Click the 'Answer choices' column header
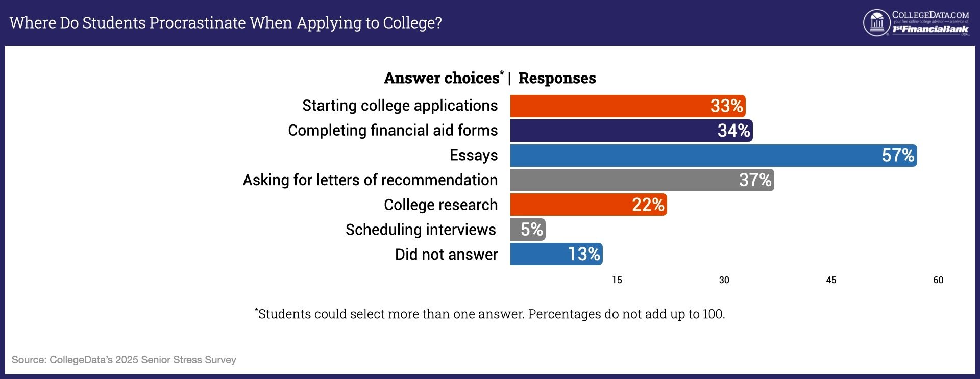980x379 pixels. [x=442, y=78]
